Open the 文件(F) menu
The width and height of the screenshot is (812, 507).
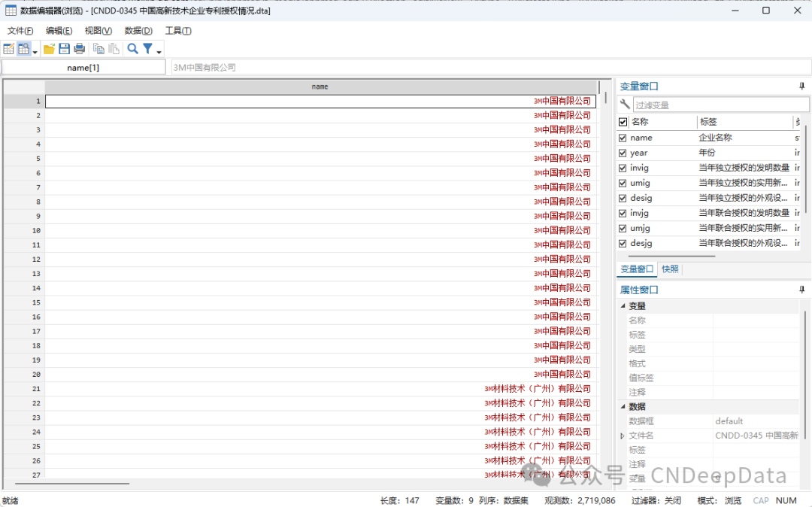point(20,31)
